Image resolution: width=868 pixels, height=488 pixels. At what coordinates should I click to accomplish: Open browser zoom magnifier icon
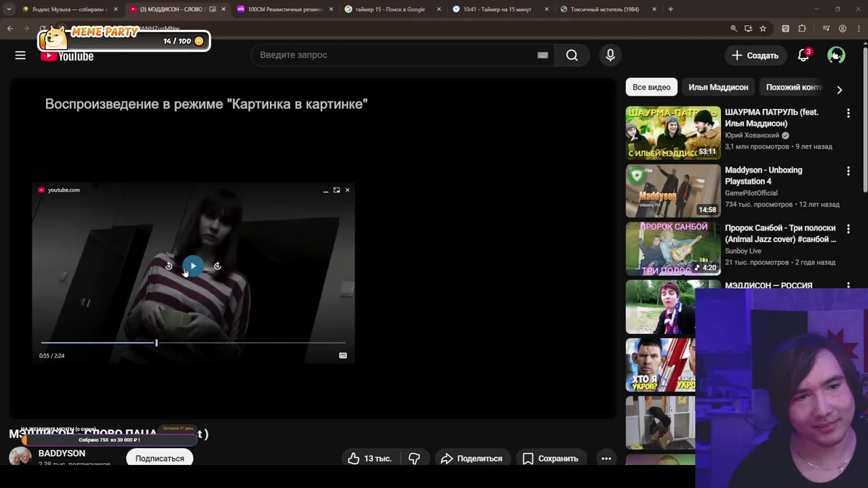pos(733,28)
